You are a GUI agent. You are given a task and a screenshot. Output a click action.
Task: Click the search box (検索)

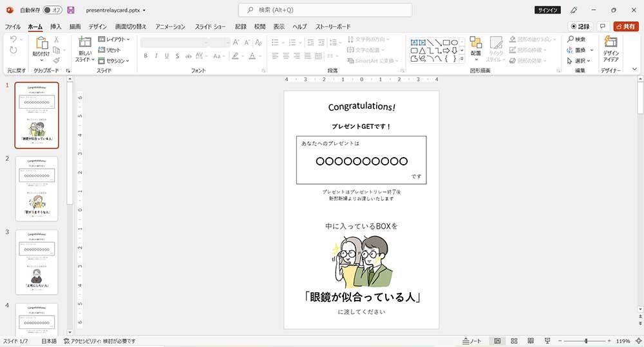[325, 10]
